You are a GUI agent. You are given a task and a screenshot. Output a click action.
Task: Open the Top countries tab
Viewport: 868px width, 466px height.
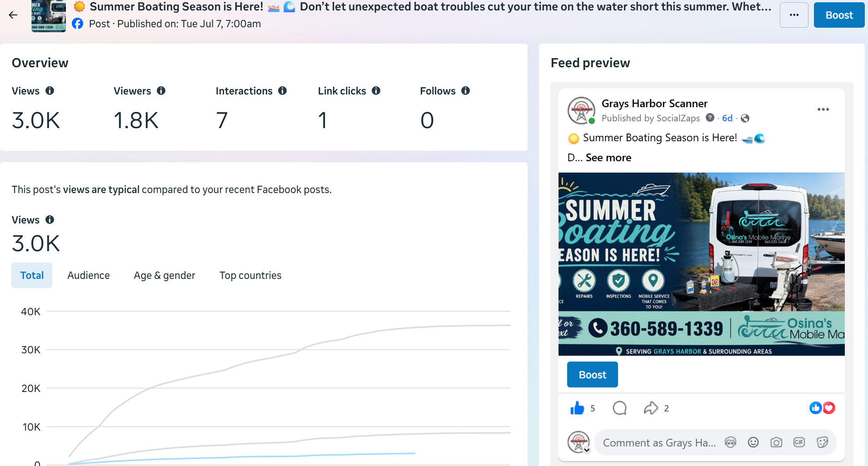(250, 275)
